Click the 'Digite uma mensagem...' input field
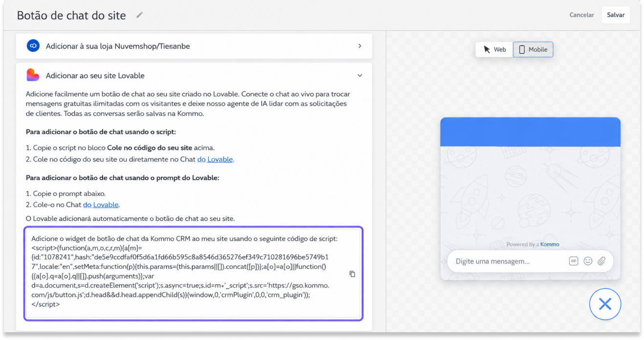Image resolution: width=644 pixels, height=340 pixels. tap(506, 261)
